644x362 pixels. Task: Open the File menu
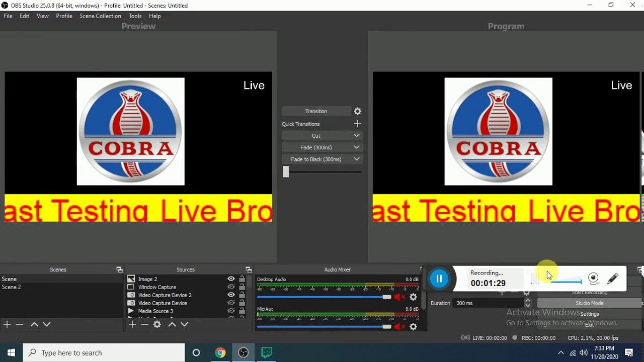pyautogui.click(x=8, y=16)
